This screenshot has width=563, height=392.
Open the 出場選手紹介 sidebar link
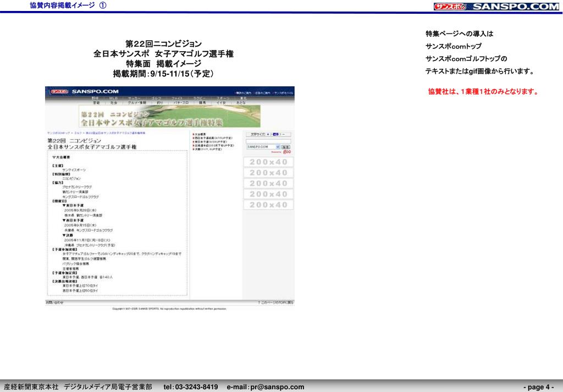[213, 145]
